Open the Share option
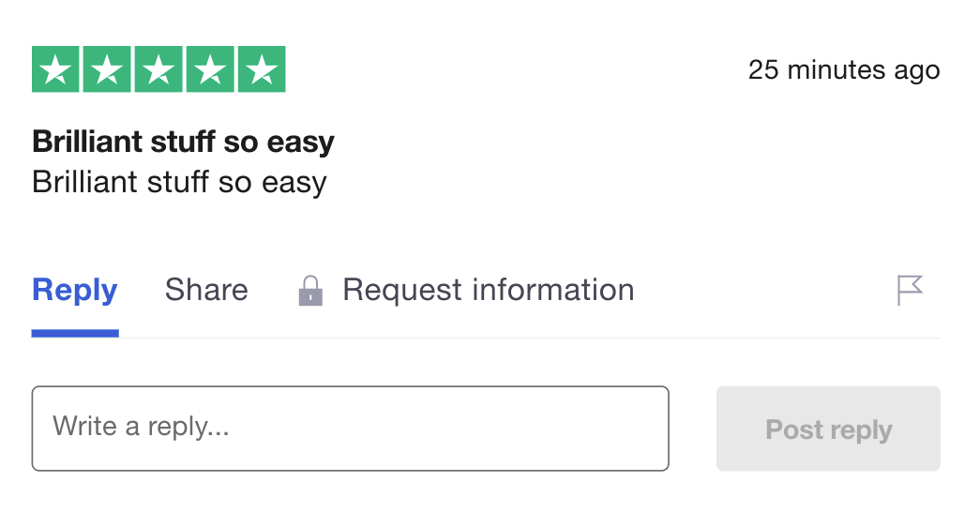Screen dimensions: 980x512 pyautogui.click(x=206, y=290)
